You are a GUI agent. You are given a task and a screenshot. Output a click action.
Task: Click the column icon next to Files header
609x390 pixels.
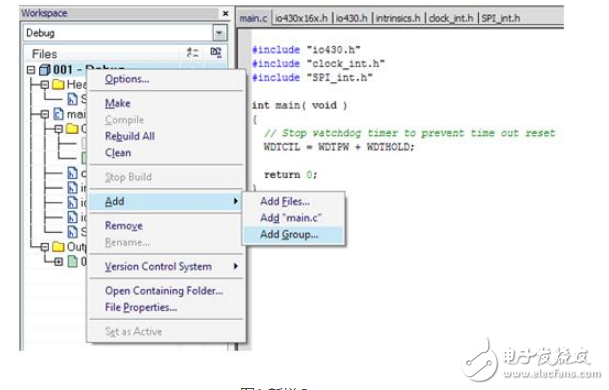click(x=192, y=53)
